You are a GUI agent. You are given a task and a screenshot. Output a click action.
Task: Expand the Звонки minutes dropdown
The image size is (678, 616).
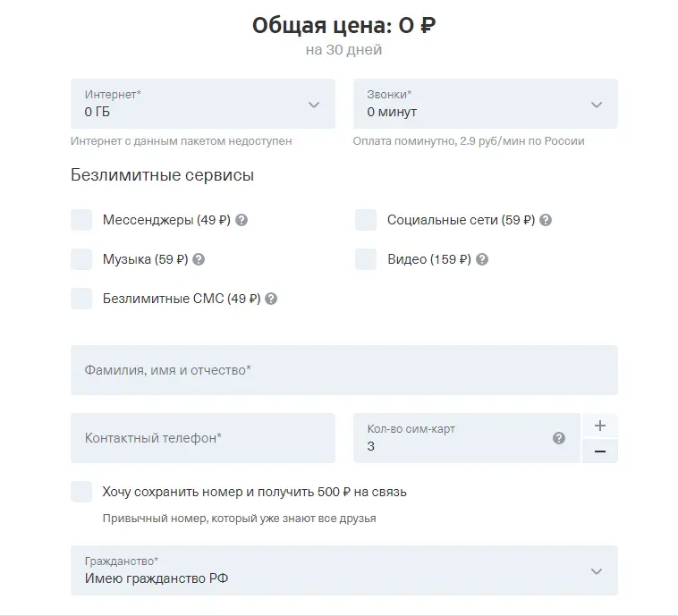tap(486, 104)
